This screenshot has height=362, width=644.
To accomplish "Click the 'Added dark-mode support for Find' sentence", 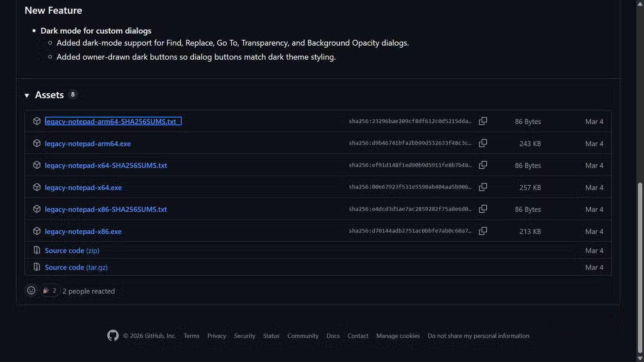I will pyautogui.click(x=233, y=43).
